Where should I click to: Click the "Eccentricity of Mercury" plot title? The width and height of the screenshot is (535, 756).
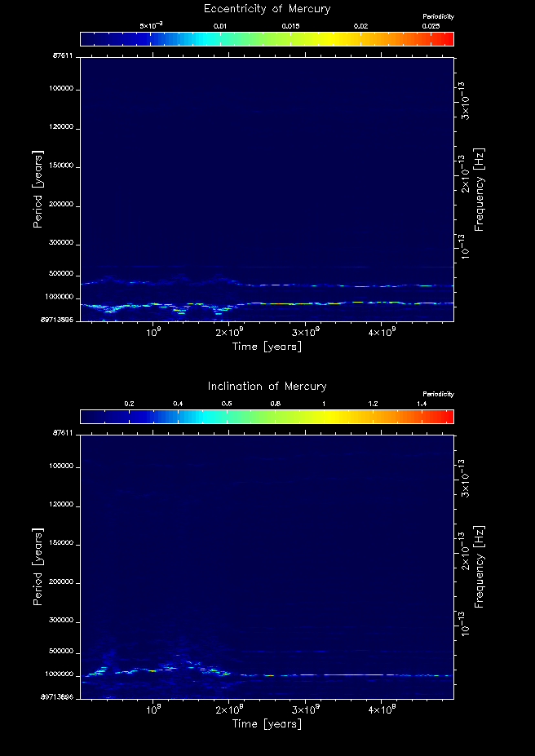tap(267, 9)
